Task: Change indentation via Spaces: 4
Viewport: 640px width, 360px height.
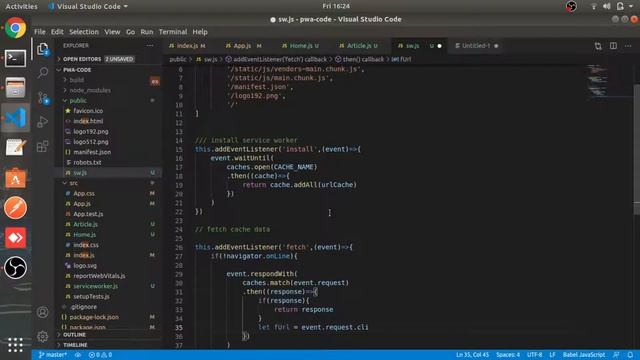Action: pos(508,355)
